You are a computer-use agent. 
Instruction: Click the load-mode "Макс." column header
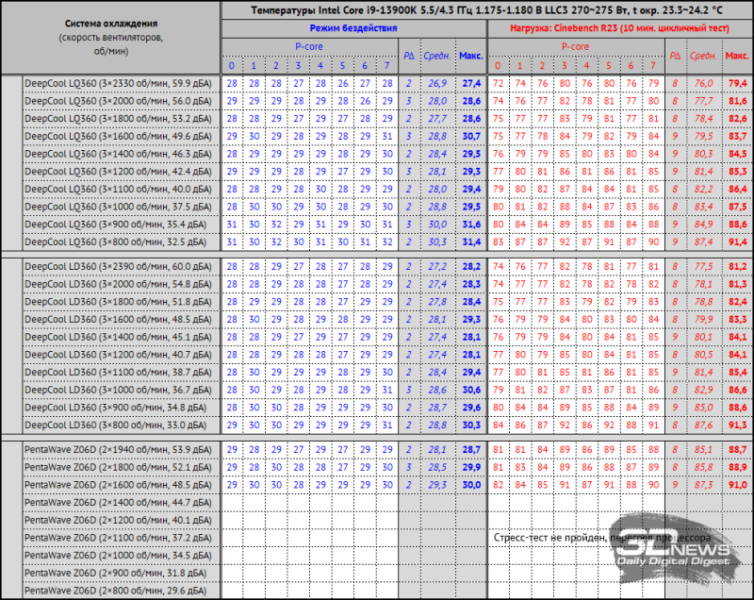pyautogui.click(x=737, y=57)
